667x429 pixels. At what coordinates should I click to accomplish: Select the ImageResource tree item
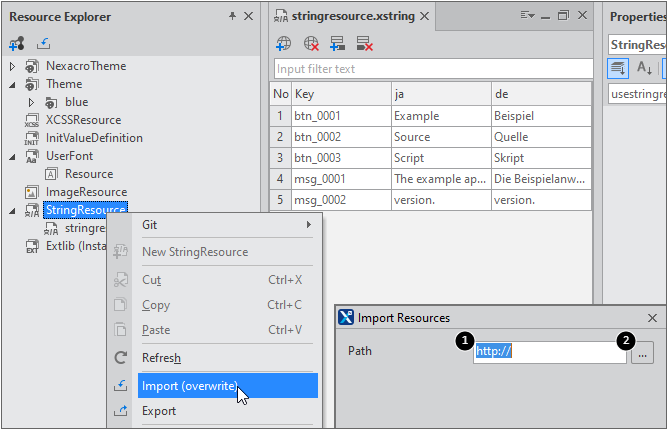click(x=86, y=192)
